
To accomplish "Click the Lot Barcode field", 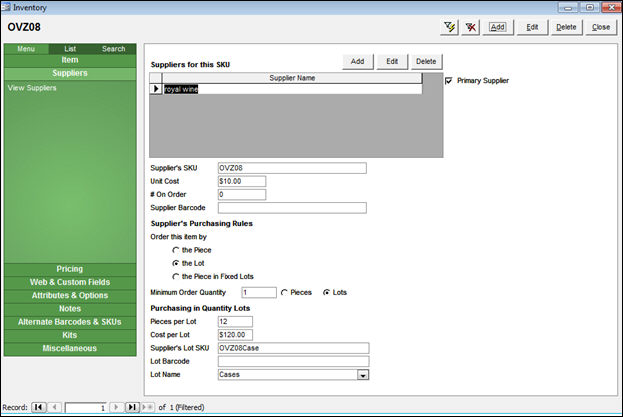I will pos(293,361).
